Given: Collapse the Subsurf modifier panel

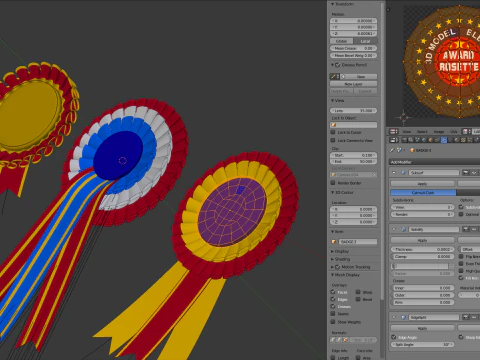Looking at the screenshot, I should (x=394, y=173).
